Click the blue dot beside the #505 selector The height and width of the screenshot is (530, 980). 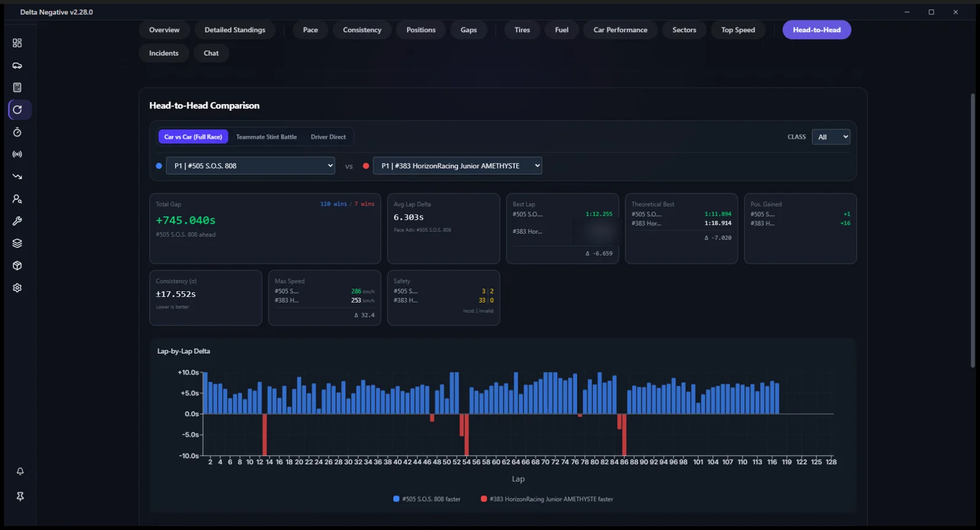click(159, 166)
